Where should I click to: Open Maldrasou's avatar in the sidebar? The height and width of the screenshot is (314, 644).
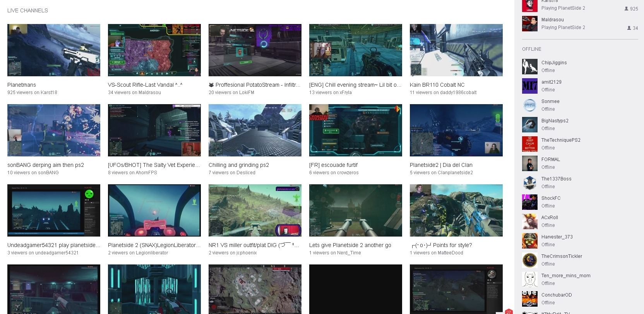530,24
